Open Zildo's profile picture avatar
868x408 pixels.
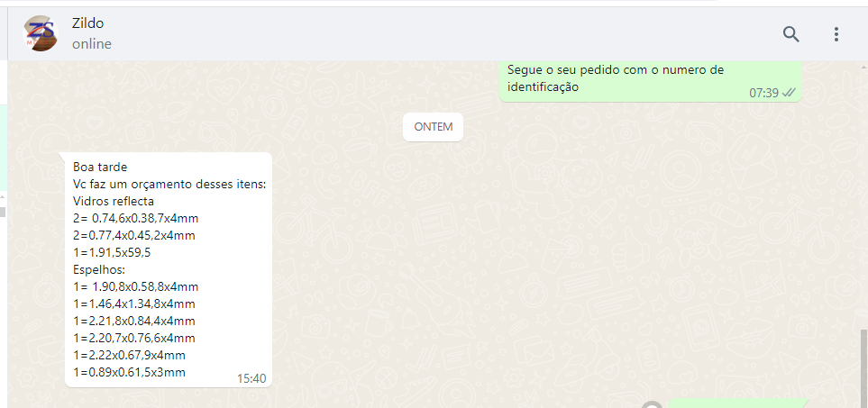tap(41, 33)
